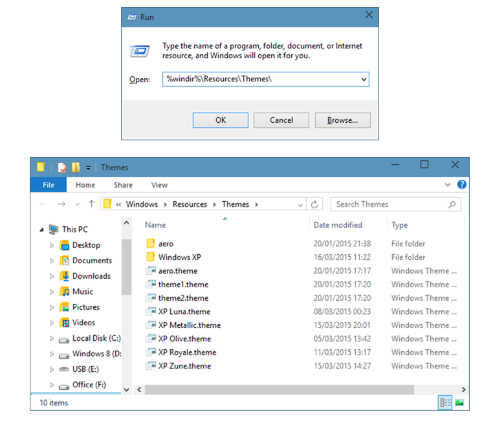This screenshot has height=421, width=504.
Task: Collapse the This PC tree node
Action: (x=41, y=230)
